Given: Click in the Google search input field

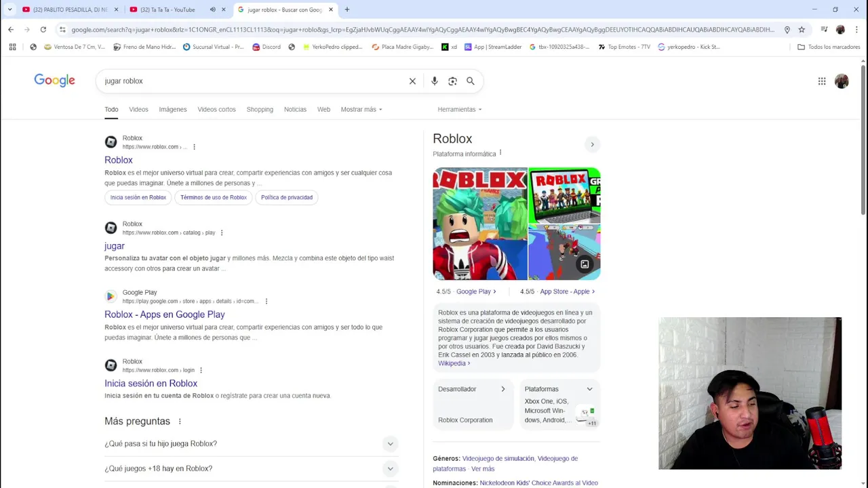Looking at the screenshot, I should pyautogui.click(x=254, y=81).
